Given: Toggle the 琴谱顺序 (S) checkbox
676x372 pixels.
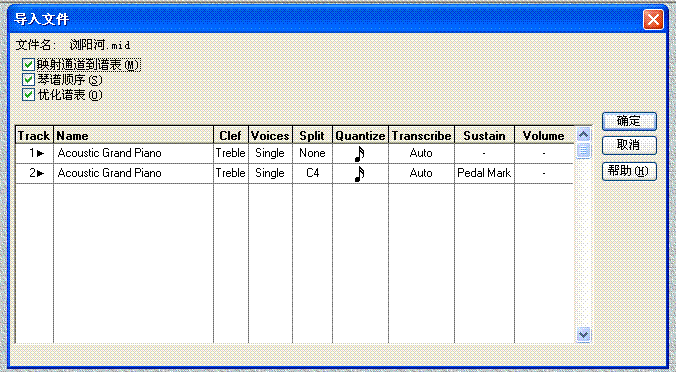Looking at the screenshot, I should tap(28, 80).
